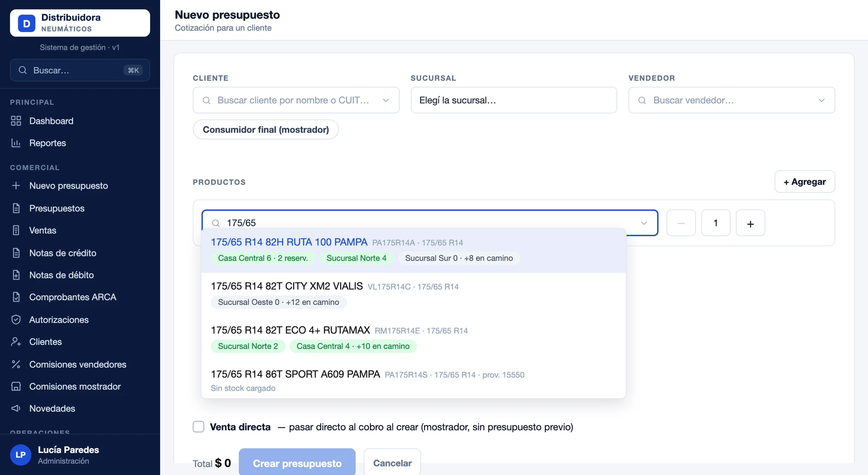The height and width of the screenshot is (475, 868).
Task: Click the Casa Central 4 · +10 en camino tag
Action: pyautogui.click(x=353, y=346)
